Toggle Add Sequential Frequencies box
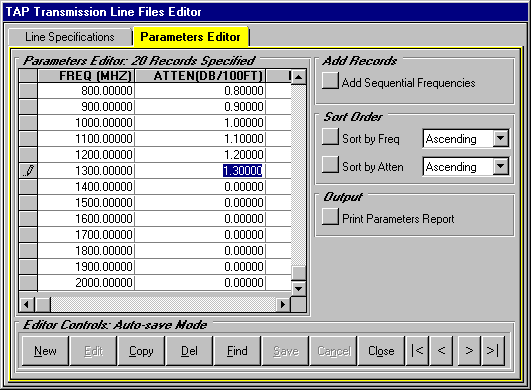 coord(330,81)
